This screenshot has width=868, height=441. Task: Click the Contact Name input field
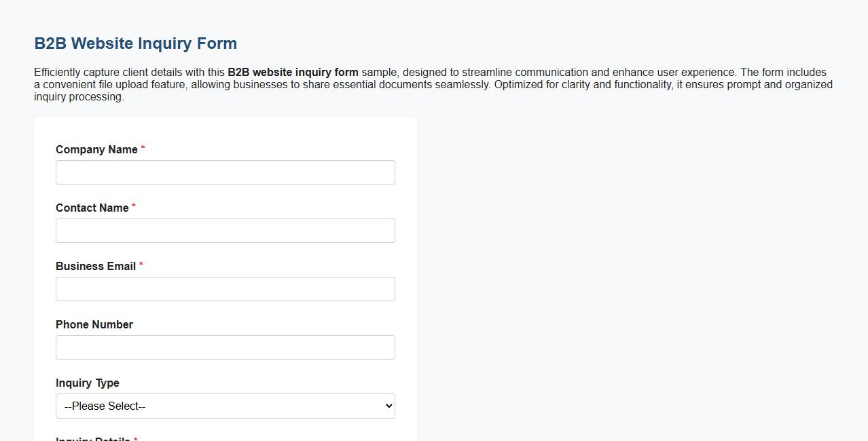225,230
